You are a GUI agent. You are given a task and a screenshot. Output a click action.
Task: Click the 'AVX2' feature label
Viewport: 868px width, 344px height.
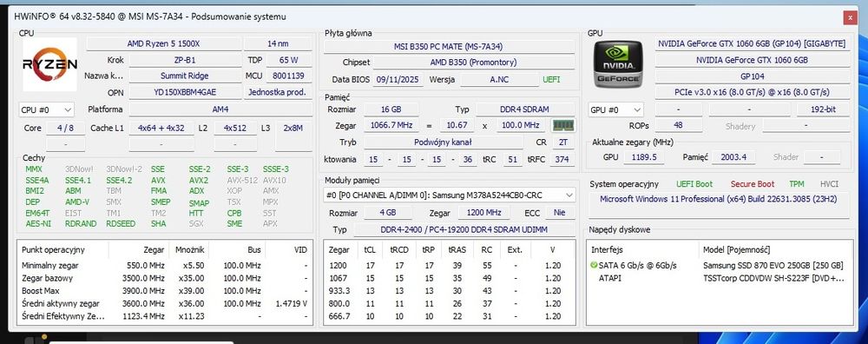coord(199,180)
